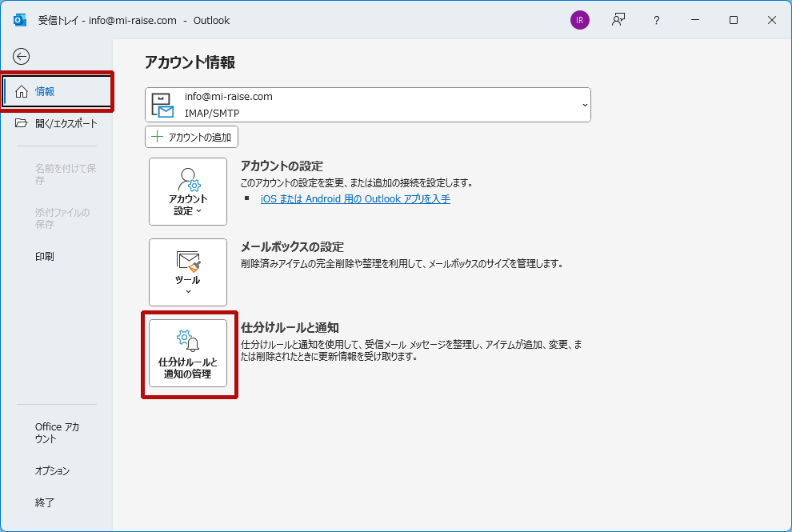Click 仕分けルールと通知の管理 button

(x=188, y=354)
